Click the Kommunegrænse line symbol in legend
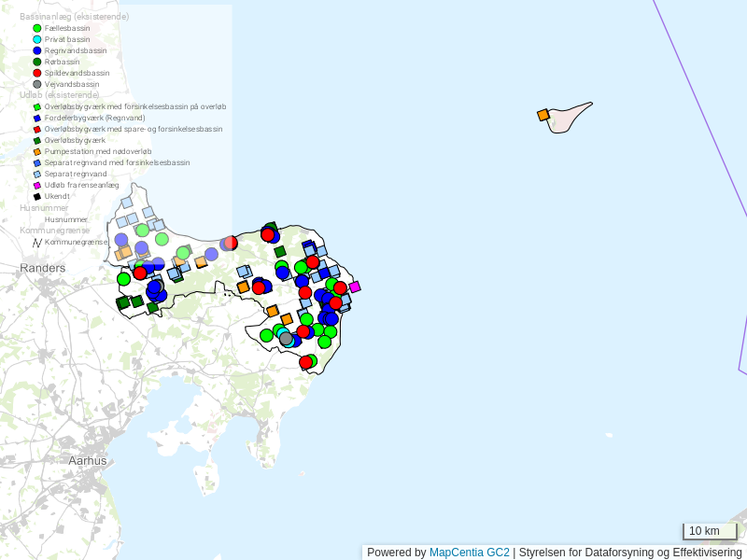This screenshot has height=560, width=747. 37,243
